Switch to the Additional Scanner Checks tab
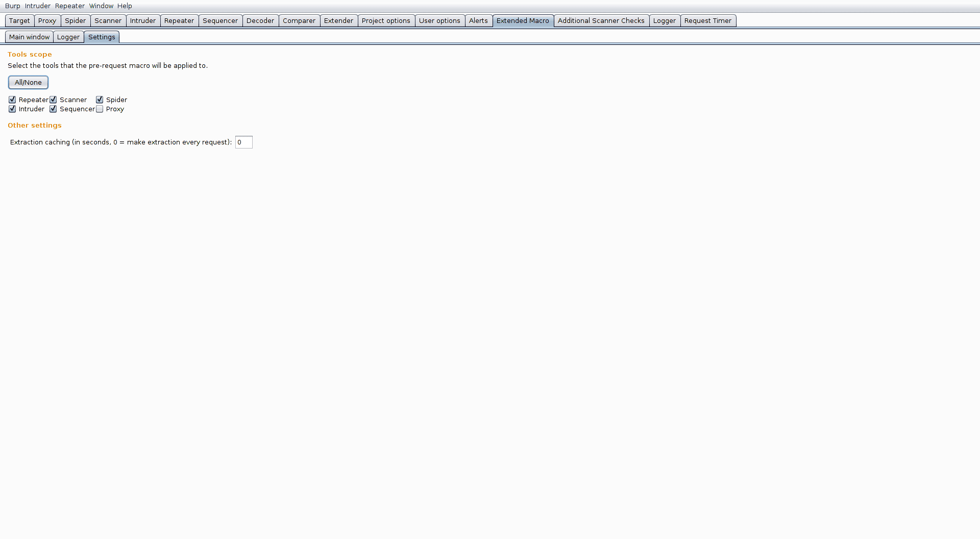Image resolution: width=980 pixels, height=539 pixels. pyautogui.click(x=601, y=20)
